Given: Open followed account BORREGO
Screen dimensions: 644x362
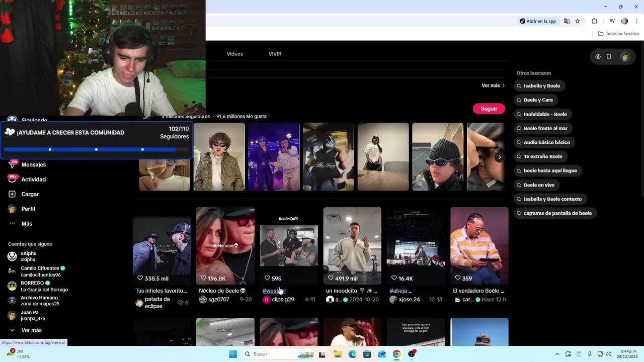Looking at the screenshot, I should click(38, 286).
